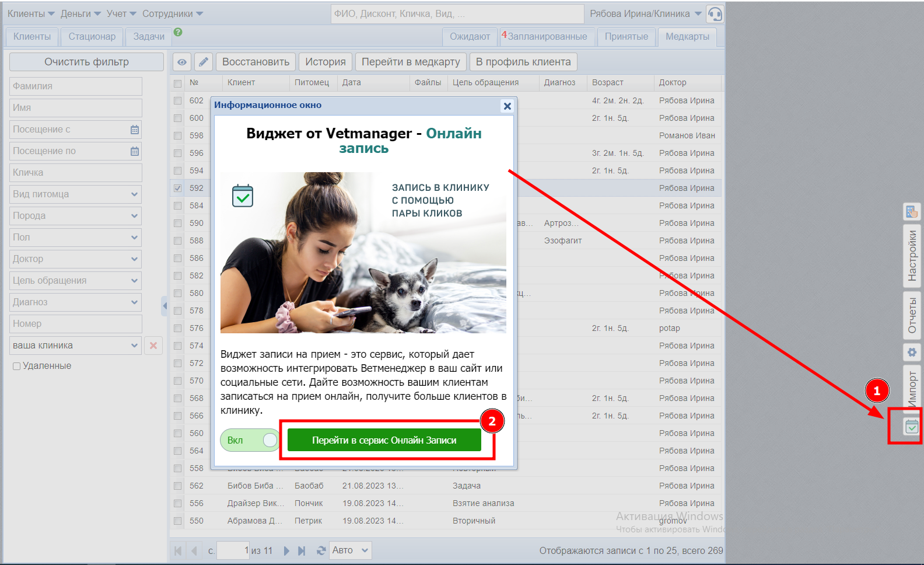Enable the Удаленные checkbox

(17, 366)
